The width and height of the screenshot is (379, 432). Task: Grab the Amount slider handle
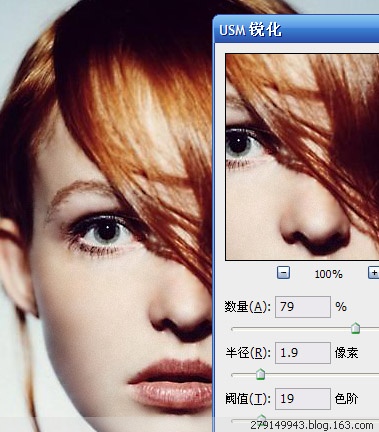point(356,328)
